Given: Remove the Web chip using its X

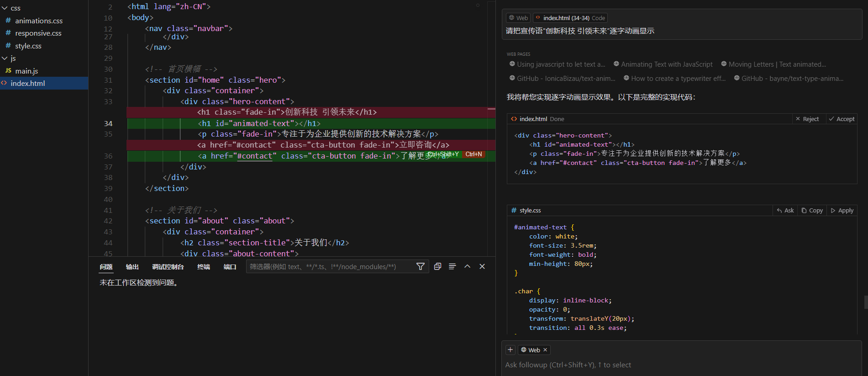Looking at the screenshot, I should (x=545, y=350).
